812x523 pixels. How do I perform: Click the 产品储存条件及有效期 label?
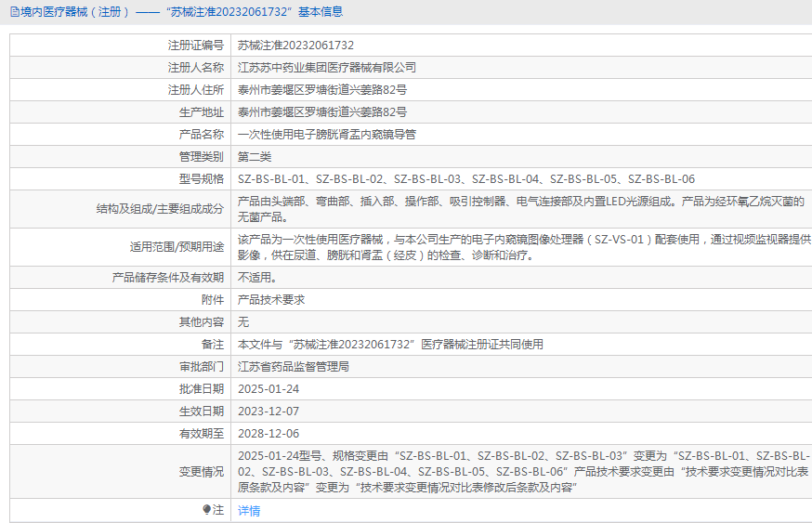click(168, 278)
